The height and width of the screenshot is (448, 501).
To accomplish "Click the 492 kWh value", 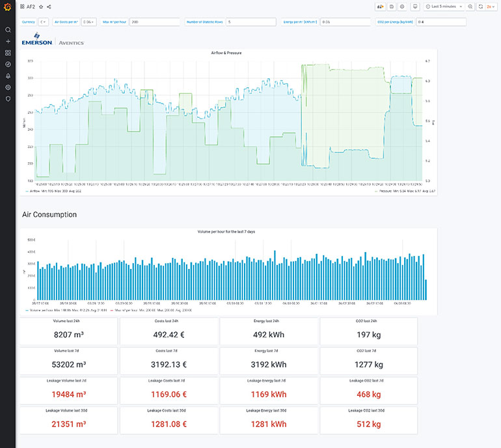I will [x=269, y=335].
